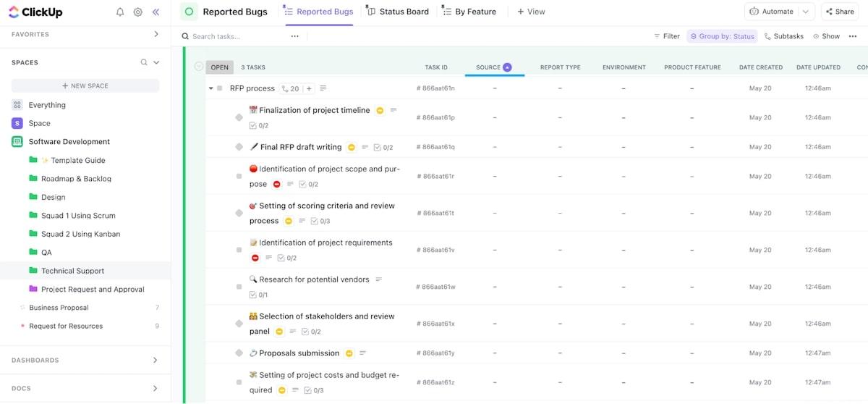Image resolution: width=868 pixels, height=404 pixels.
Task: Collapse the RFP process task tree
Action: 211,88
